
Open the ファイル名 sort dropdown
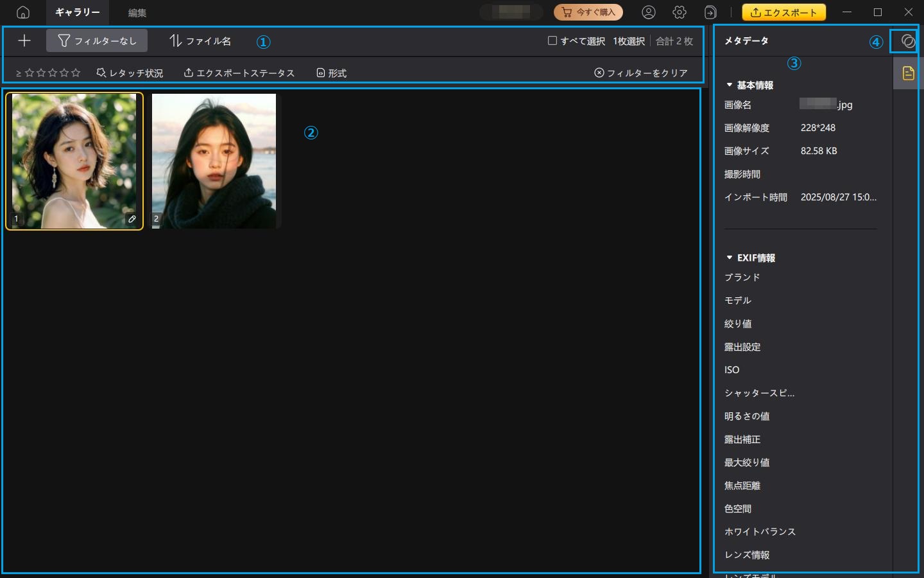[x=200, y=40]
